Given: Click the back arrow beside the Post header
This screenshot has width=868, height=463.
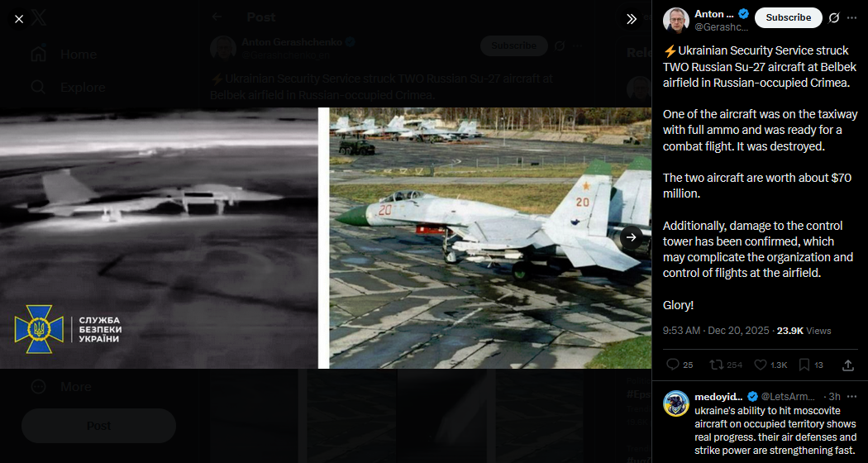Looking at the screenshot, I should coord(217,17).
